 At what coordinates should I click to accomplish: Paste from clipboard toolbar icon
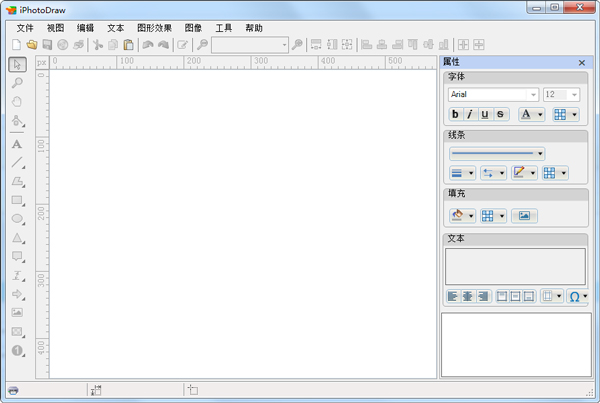coord(129,45)
